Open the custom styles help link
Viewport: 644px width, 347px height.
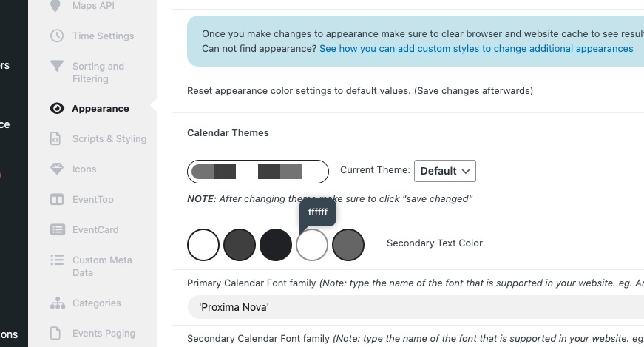click(x=476, y=49)
